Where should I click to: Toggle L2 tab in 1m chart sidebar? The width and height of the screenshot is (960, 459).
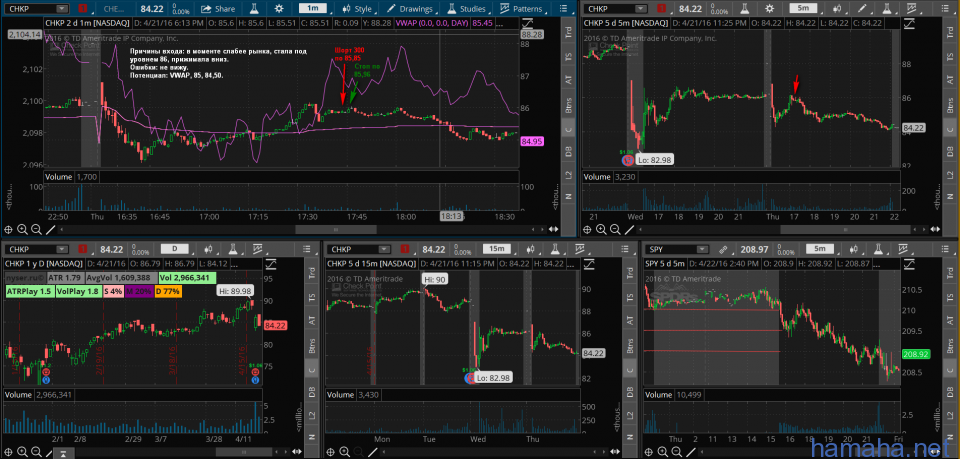coord(567,174)
